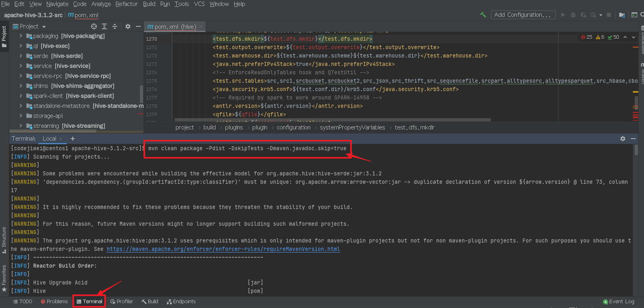Open the Project tool window side tab
Screen dimensions: 644x308
[4, 36]
